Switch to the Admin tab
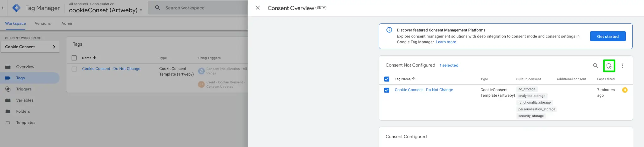Viewport: 644px width, 147px height. 67,23
